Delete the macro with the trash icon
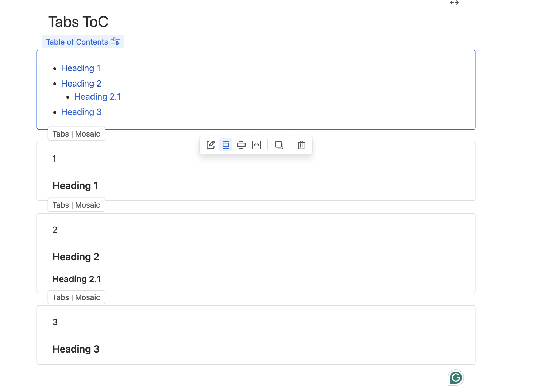Screen dimensions: 548x392 [x=301, y=145]
